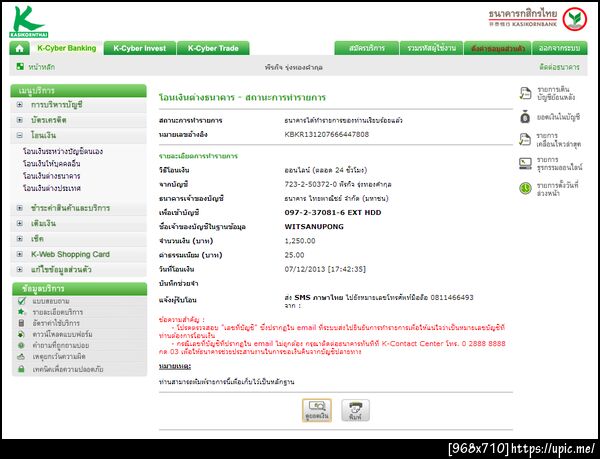Click the ยอดเงินในบัญชี text link
This screenshot has height=459, width=600.
(558, 117)
